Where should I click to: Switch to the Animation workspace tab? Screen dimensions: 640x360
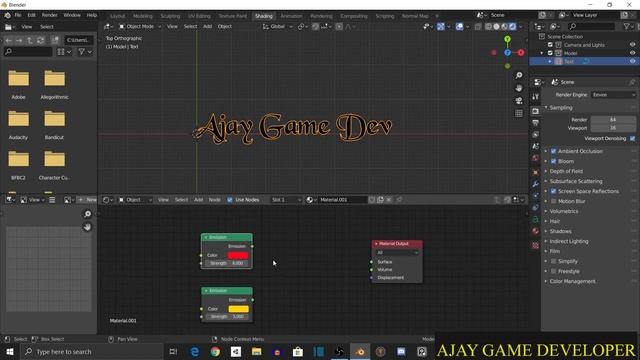click(291, 16)
